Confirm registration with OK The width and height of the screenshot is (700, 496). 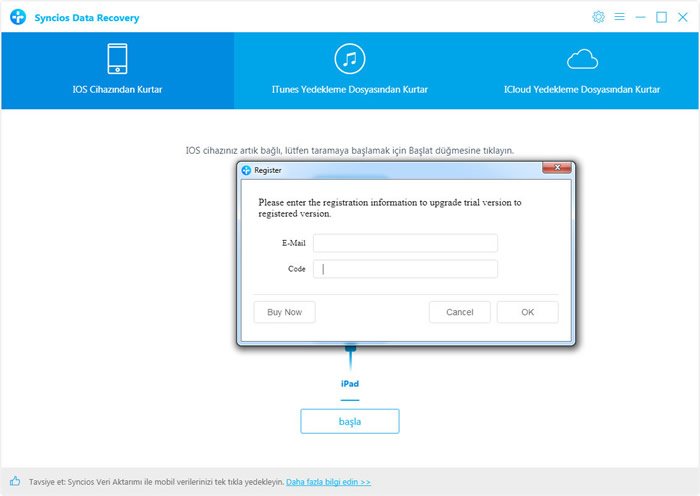pos(527,312)
